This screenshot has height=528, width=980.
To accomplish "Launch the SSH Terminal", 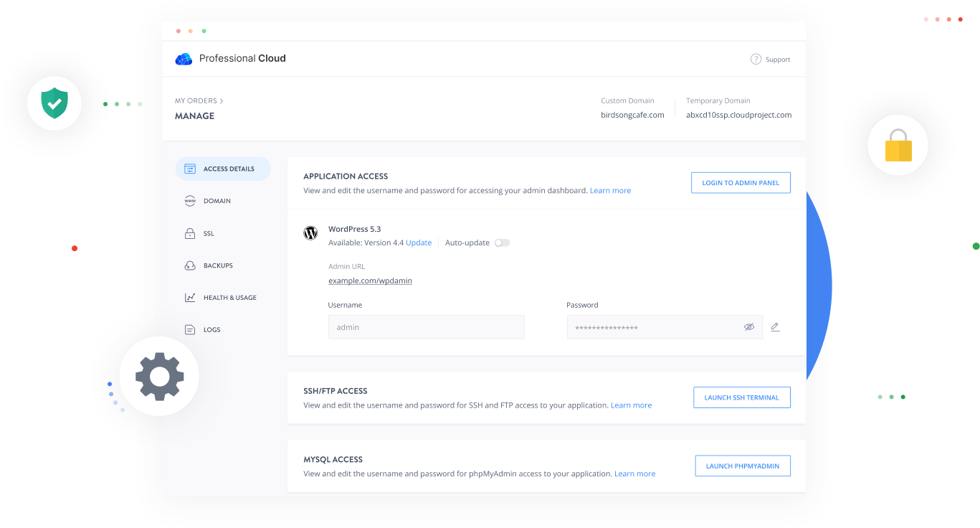I will [x=741, y=397].
